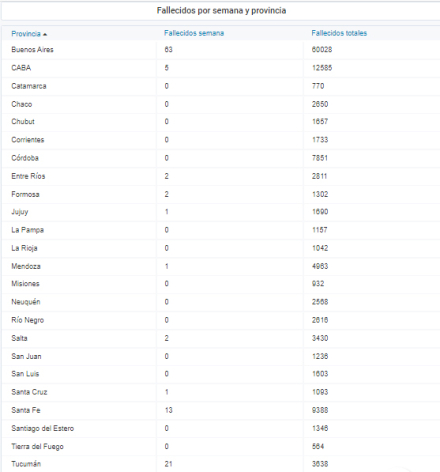Sort by Fallecidos semana column

point(194,33)
